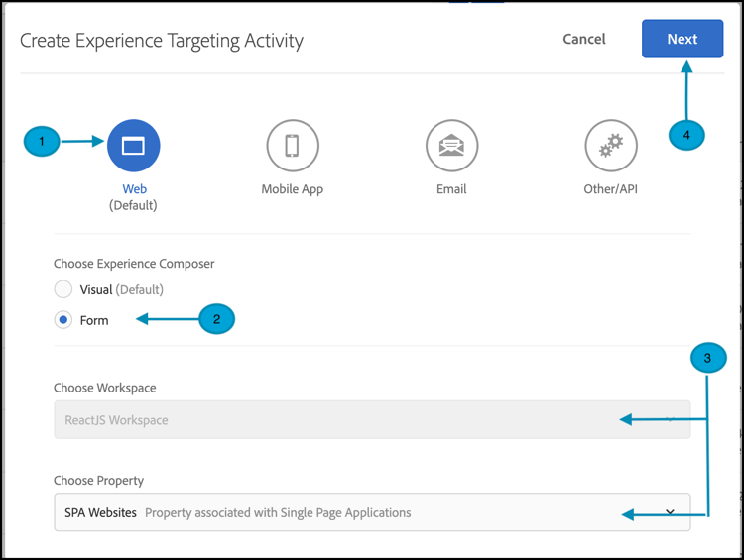Pick the Email envelope icon
744x560 pixels.
pos(451,146)
